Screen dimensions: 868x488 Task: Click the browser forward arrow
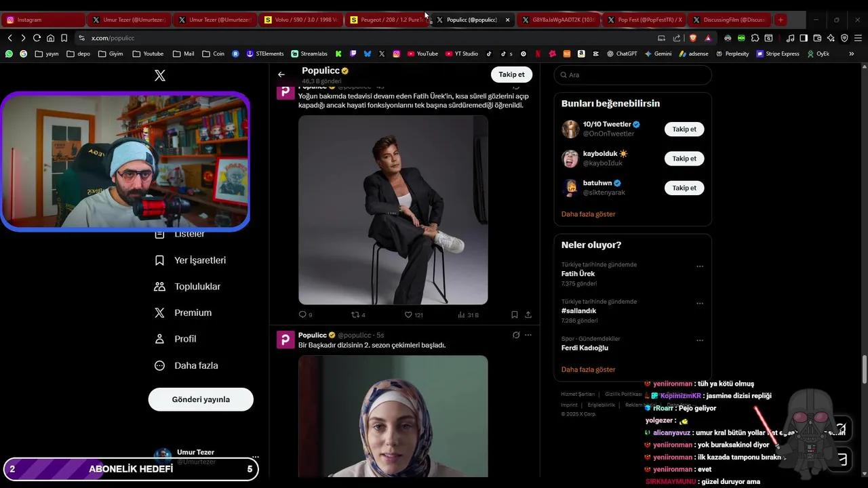click(23, 38)
